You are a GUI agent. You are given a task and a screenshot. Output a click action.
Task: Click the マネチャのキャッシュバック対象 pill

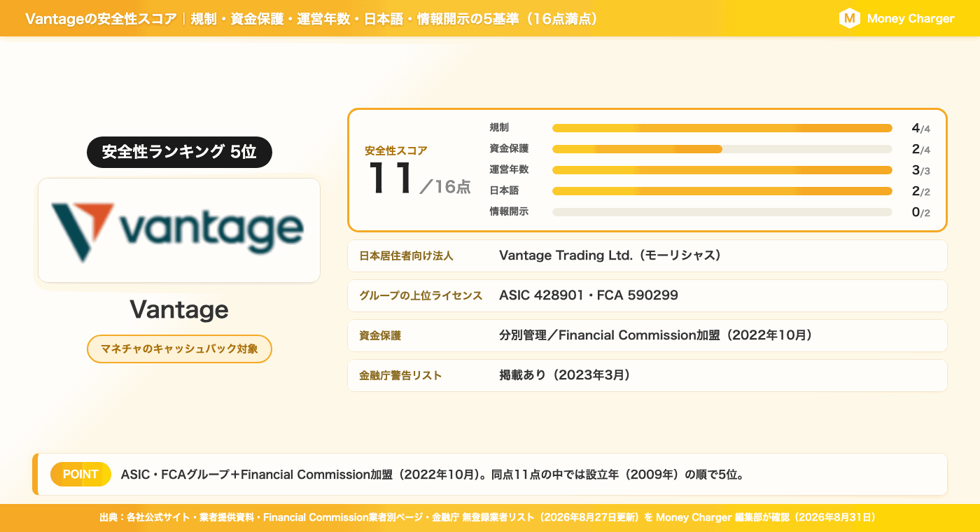(x=179, y=349)
